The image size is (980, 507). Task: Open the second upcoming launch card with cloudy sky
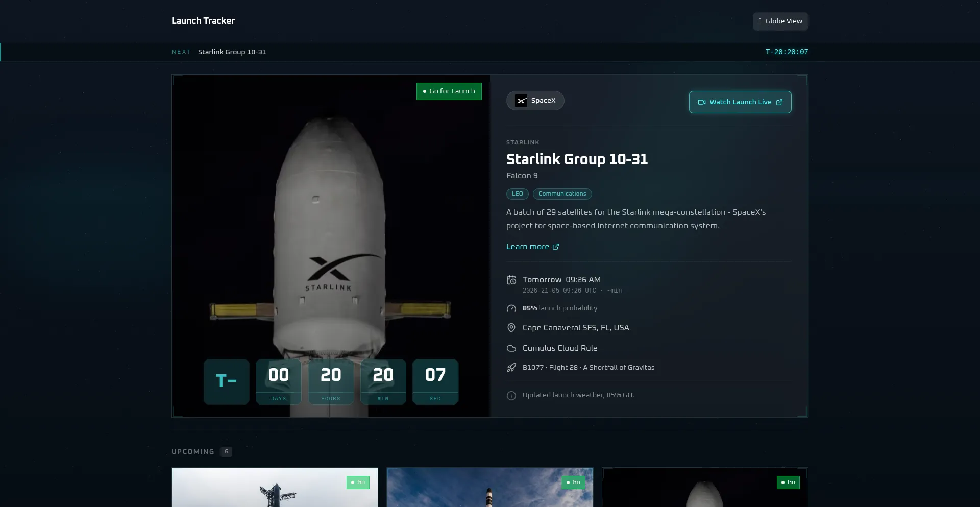click(x=490, y=487)
